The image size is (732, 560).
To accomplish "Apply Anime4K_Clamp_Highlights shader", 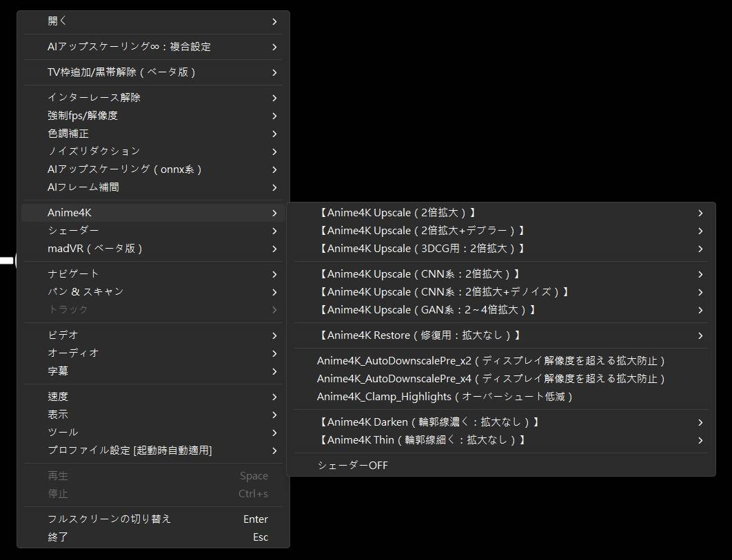I will point(445,397).
